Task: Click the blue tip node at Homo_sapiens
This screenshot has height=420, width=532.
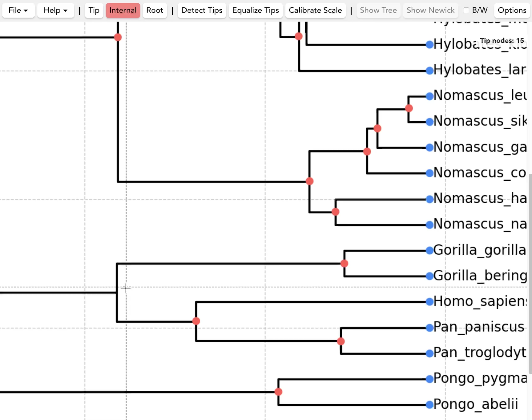Action: 429,302
